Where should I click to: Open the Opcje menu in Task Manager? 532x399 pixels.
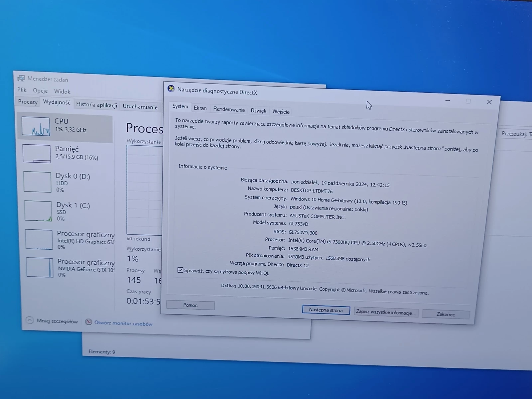click(x=40, y=90)
